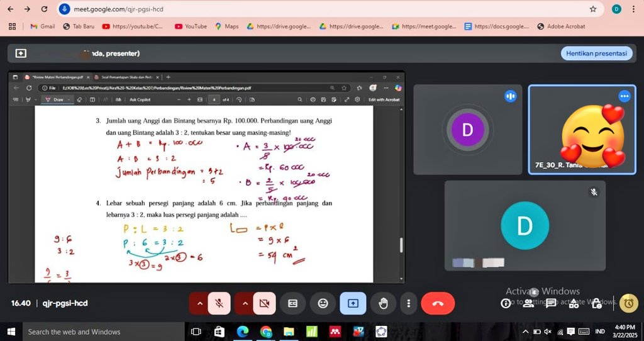The width and height of the screenshot is (644, 341).
Task: Click the PDF vertical scrollbar thumb
Action: 401,245
